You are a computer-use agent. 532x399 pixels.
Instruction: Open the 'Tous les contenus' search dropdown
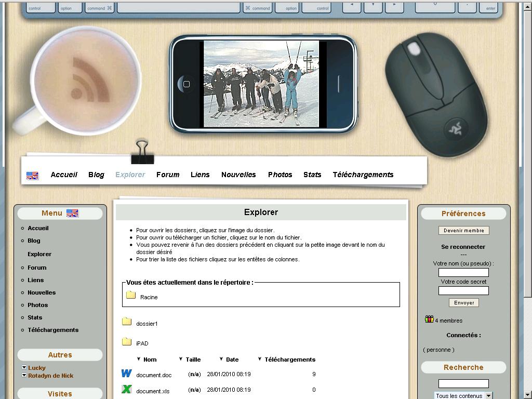[x=488, y=396]
